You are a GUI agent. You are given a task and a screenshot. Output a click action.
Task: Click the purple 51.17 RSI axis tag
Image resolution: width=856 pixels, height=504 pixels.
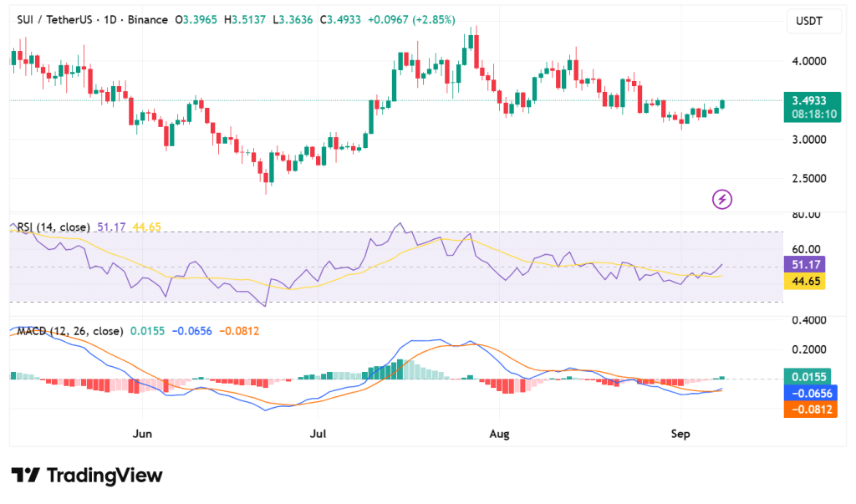click(x=804, y=264)
